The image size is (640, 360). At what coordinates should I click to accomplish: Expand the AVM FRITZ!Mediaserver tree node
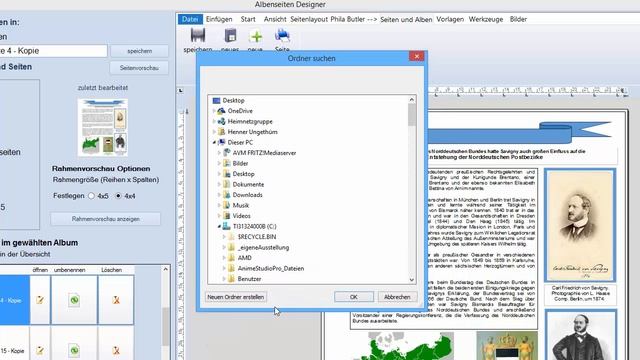(219, 153)
